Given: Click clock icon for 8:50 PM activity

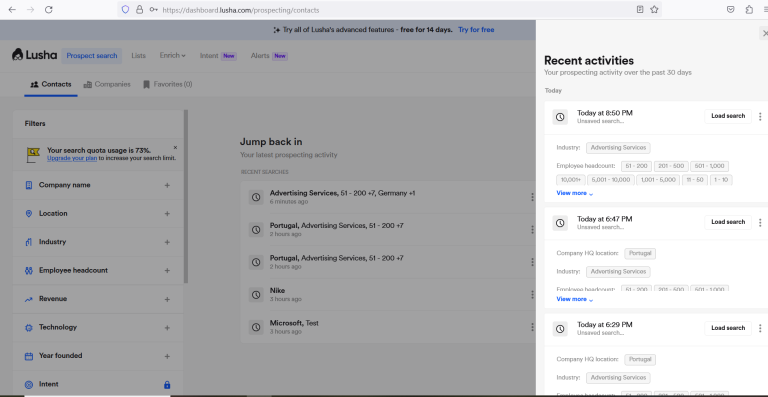Looking at the screenshot, I should point(560,117).
